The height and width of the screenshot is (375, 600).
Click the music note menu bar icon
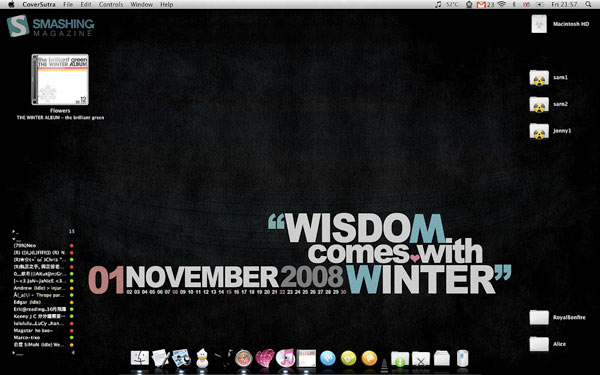point(438,5)
